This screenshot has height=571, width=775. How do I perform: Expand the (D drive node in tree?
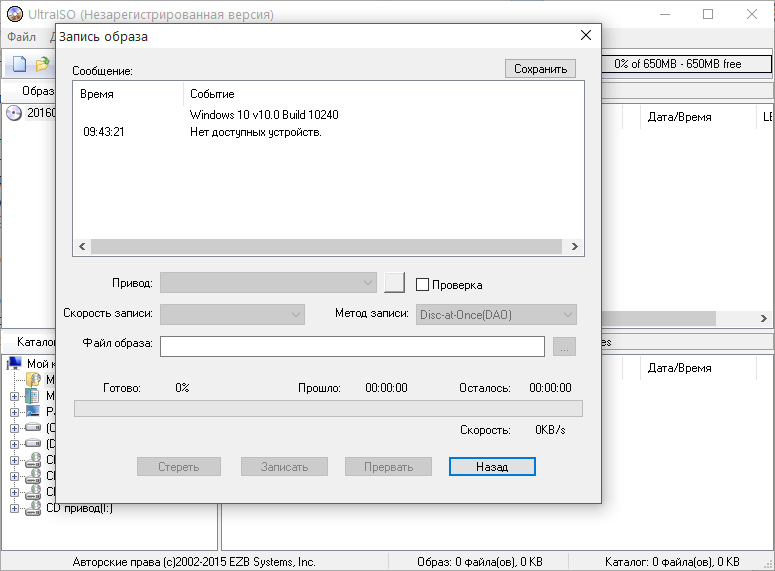[14, 444]
